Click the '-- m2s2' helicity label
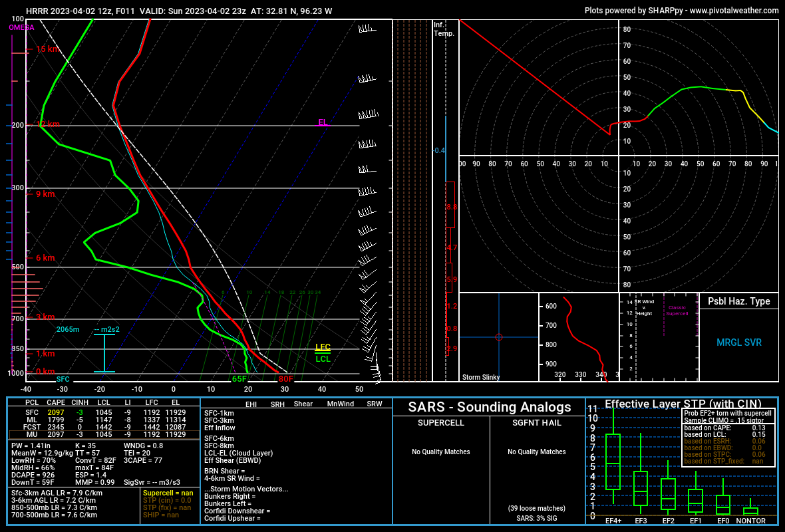785x532 pixels. (x=106, y=329)
